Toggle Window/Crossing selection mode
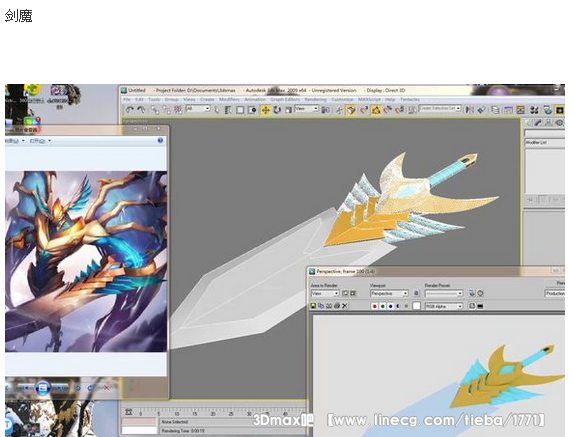This screenshot has height=437, width=574. point(252,110)
